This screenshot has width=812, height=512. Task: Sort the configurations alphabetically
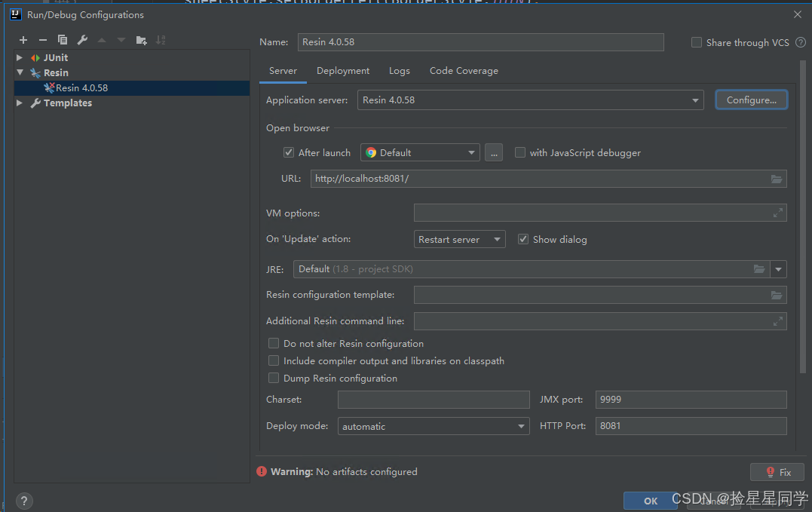(161, 40)
